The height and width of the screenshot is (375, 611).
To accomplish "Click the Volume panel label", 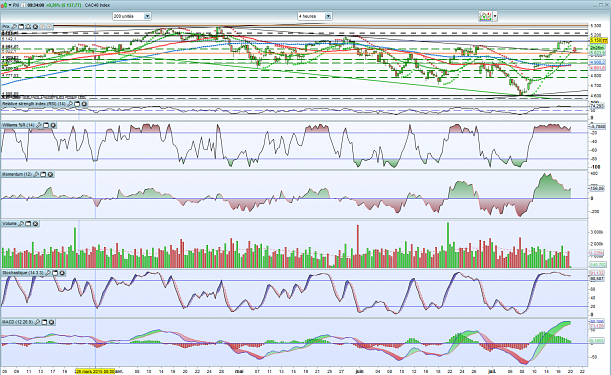I will click(x=9, y=224).
